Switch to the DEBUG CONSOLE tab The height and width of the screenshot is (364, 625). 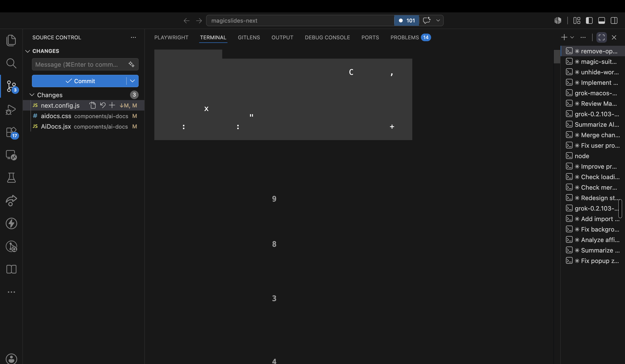[x=327, y=37]
